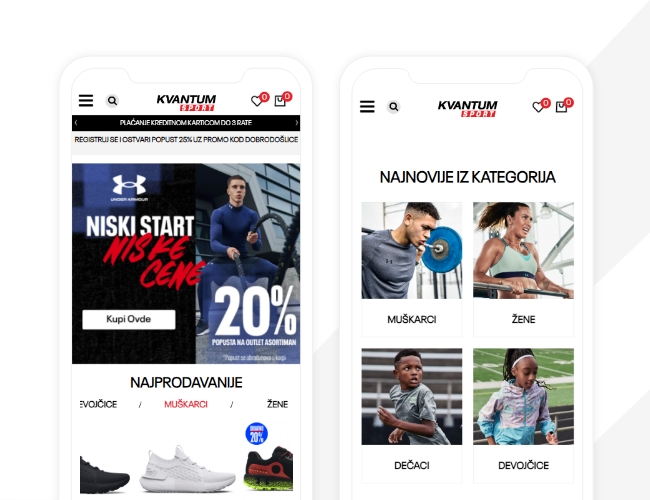Image resolution: width=650 pixels, height=500 pixels.
Task: Open hamburger menu on left phone
Action: click(86, 100)
